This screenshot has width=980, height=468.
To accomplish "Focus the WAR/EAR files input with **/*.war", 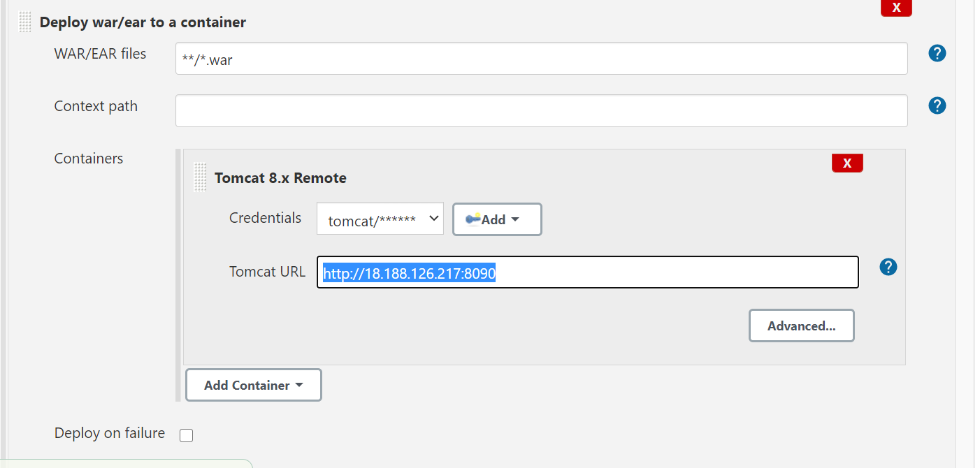I will pyautogui.click(x=541, y=59).
